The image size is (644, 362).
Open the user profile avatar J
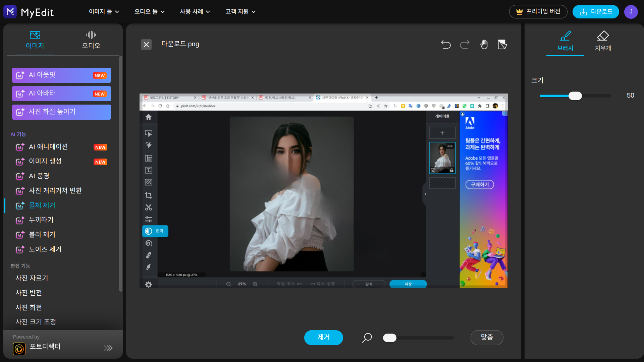[631, 12]
